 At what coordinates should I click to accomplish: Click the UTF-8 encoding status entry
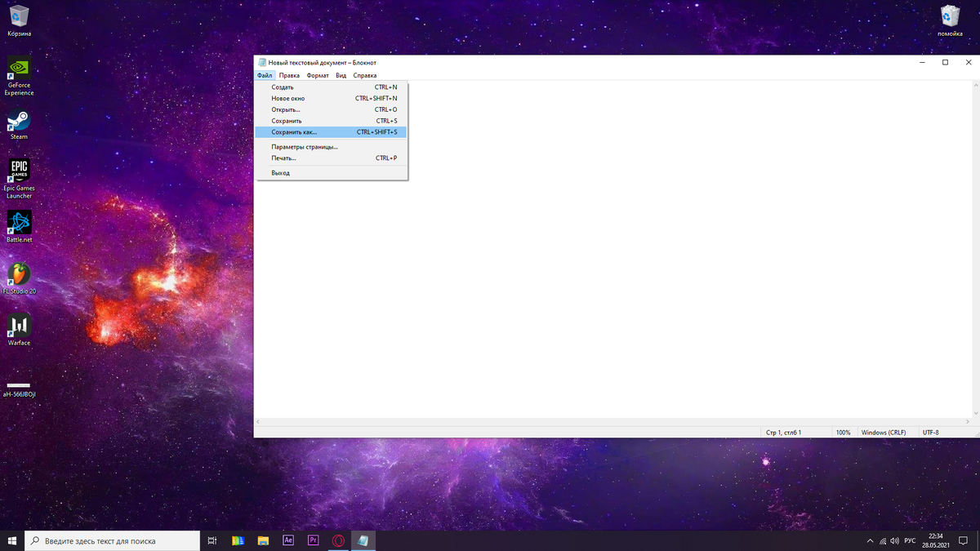[x=931, y=432]
